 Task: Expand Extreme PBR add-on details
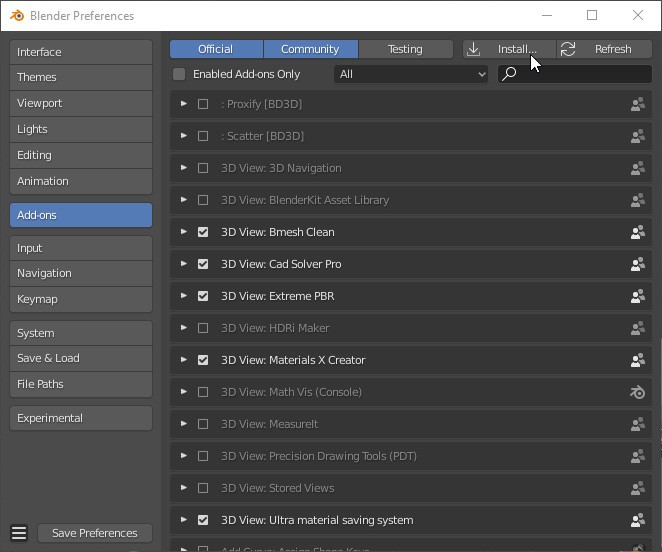click(184, 296)
